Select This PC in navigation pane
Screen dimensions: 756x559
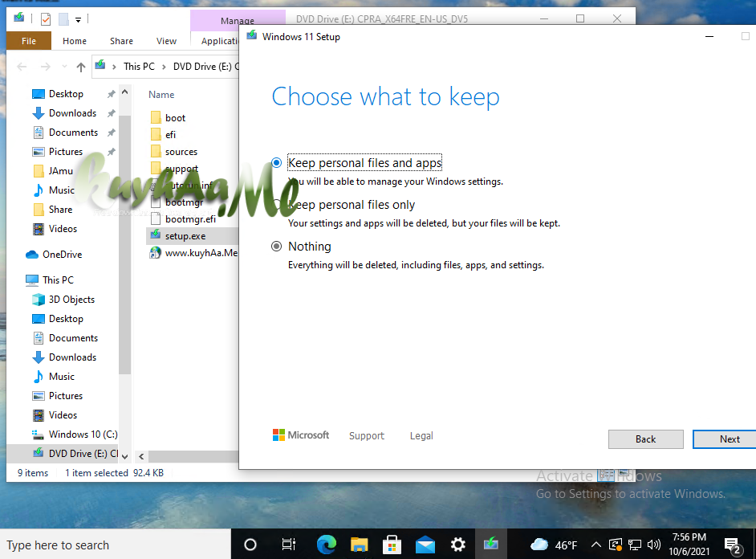[x=58, y=280]
